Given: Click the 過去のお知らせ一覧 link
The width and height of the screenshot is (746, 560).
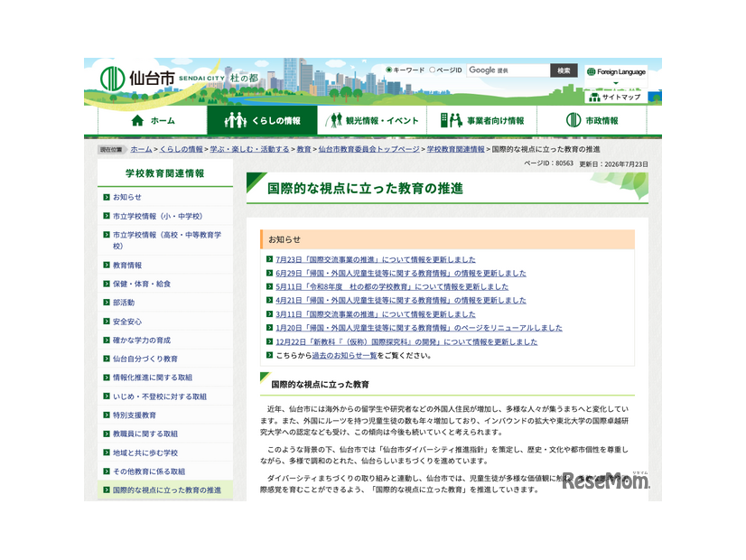Looking at the screenshot, I should (x=344, y=355).
